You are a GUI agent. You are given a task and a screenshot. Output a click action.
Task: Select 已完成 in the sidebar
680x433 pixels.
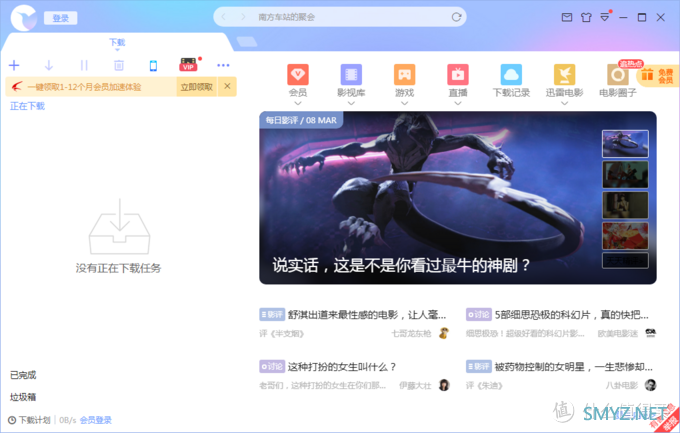point(23,375)
